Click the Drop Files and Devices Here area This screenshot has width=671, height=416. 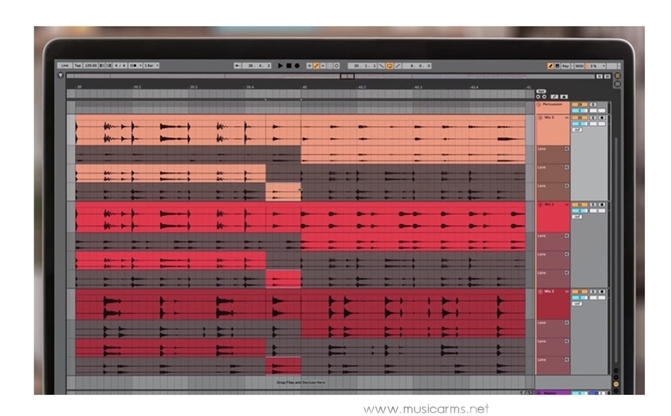pos(300,382)
